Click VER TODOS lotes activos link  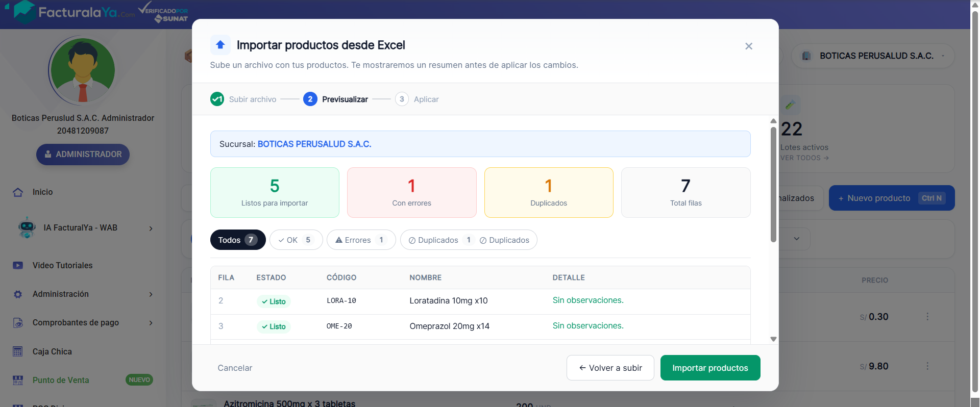tap(804, 158)
